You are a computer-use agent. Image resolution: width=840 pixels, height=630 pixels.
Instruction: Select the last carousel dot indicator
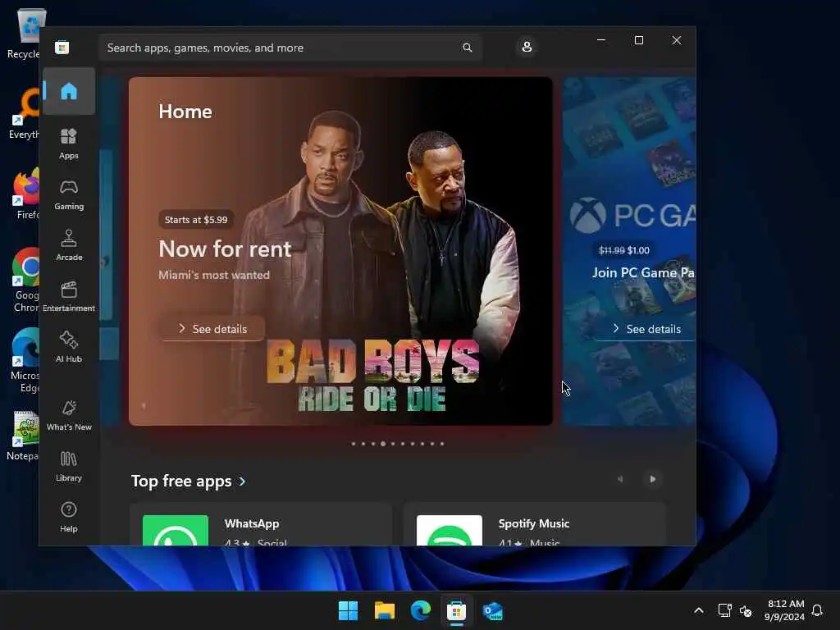(442, 444)
